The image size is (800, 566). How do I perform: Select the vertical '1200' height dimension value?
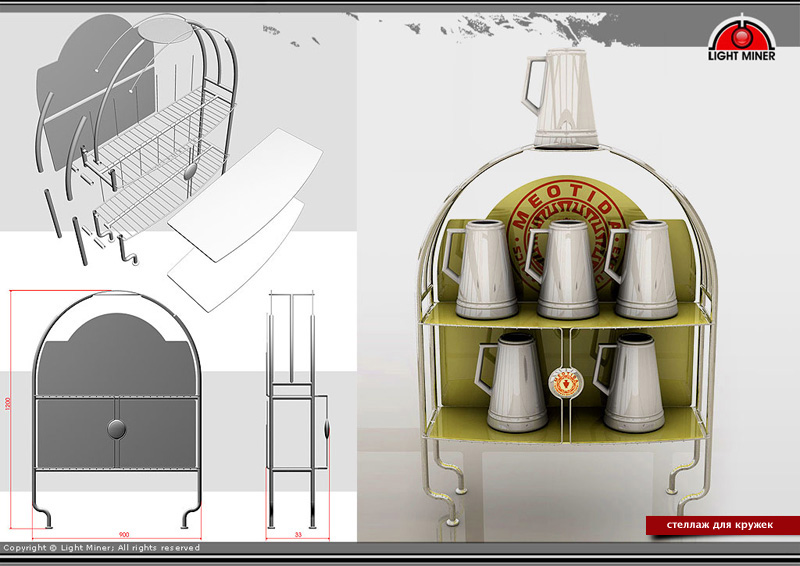(8, 404)
